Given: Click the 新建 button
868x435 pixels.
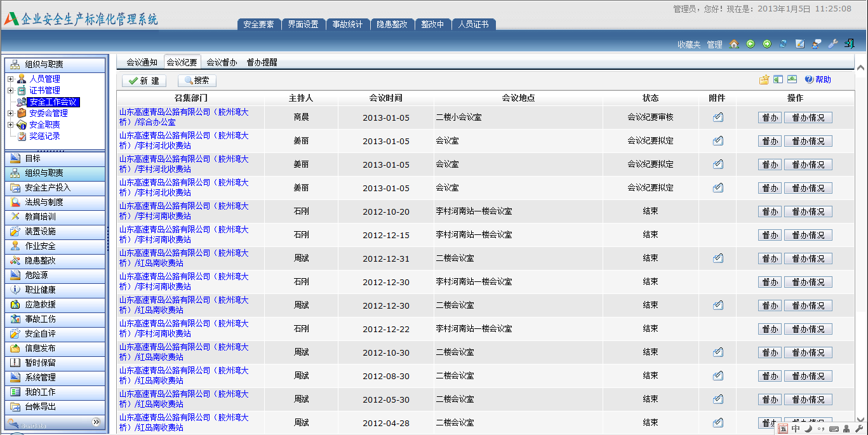Looking at the screenshot, I should [x=144, y=81].
